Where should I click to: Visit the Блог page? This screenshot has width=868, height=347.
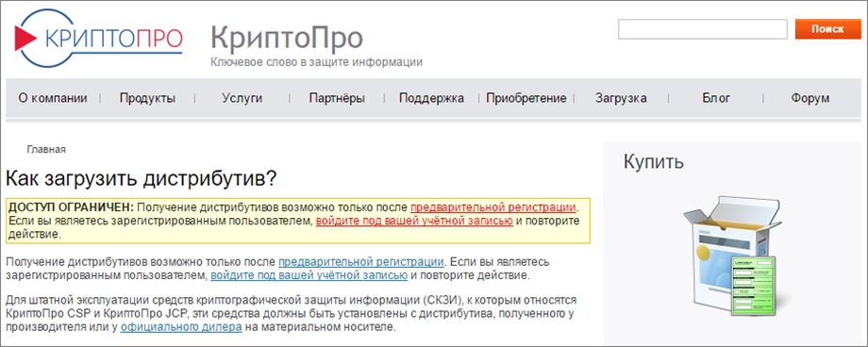tap(716, 98)
